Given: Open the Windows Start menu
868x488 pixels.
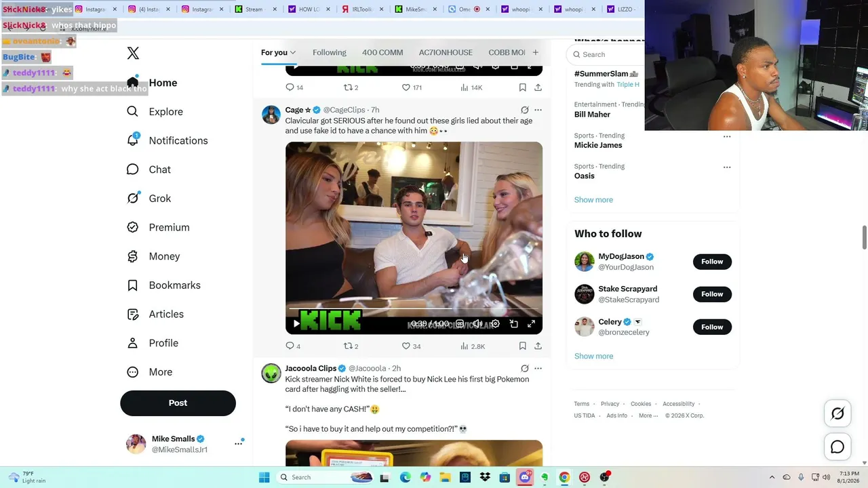Looking at the screenshot, I should coord(264,477).
